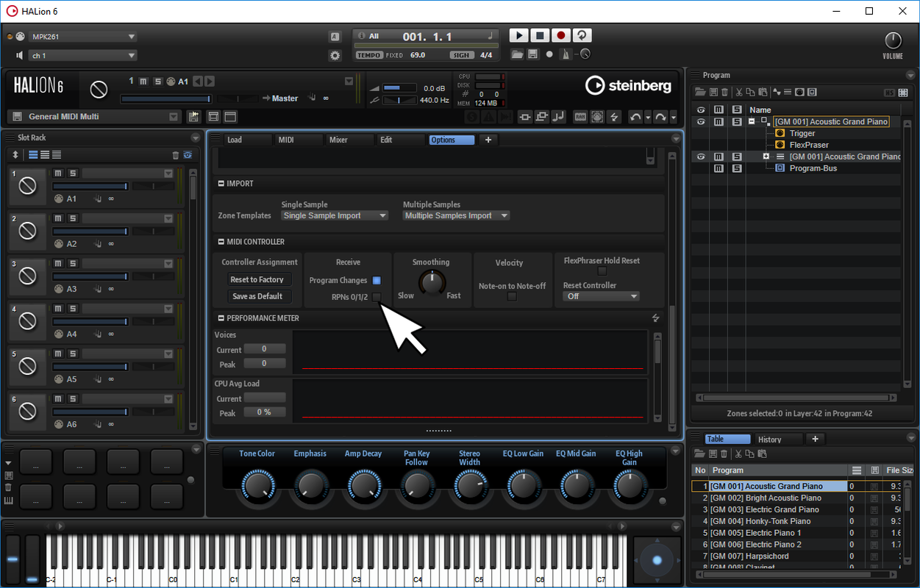Hide the top Acoustic Grand Piano program via its eye
The height and width of the screenshot is (588, 920).
(701, 121)
